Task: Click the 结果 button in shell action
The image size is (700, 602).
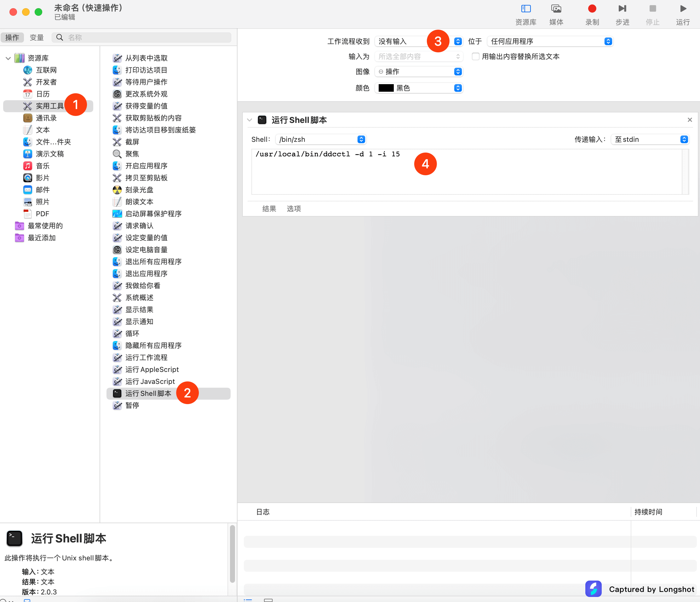Action: [269, 209]
